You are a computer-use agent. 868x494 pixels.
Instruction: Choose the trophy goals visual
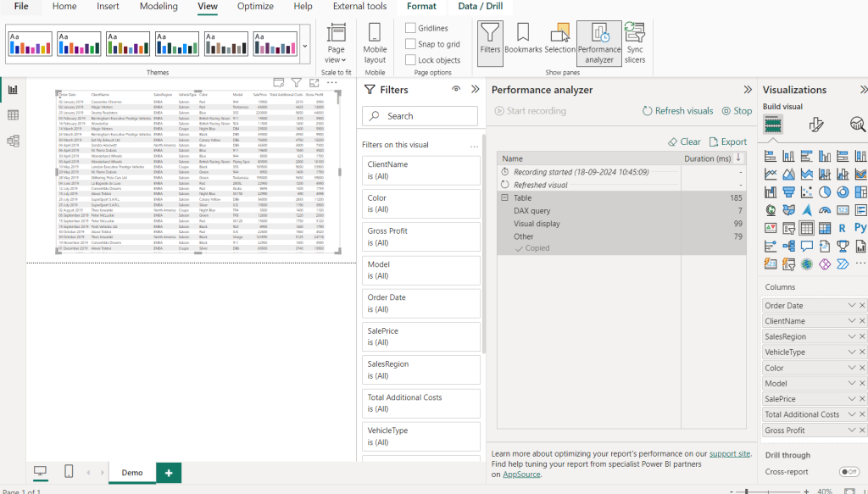coord(843,247)
